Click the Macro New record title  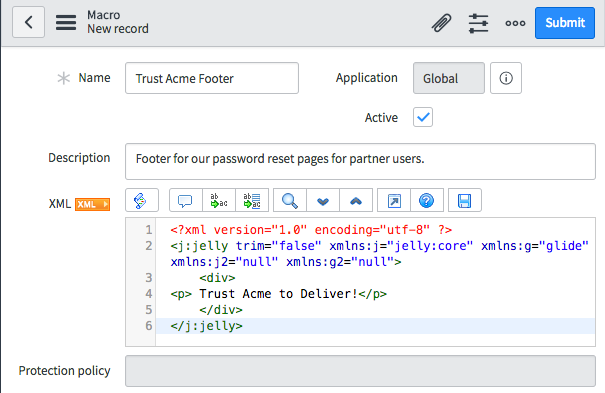[x=118, y=22]
